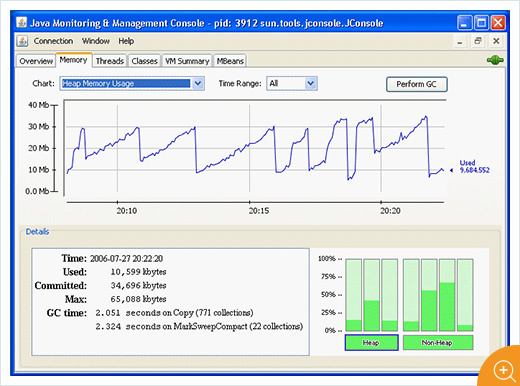The image size is (520, 386).
Task: Click the 40 Mb axis label
Action: coord(39,105)
